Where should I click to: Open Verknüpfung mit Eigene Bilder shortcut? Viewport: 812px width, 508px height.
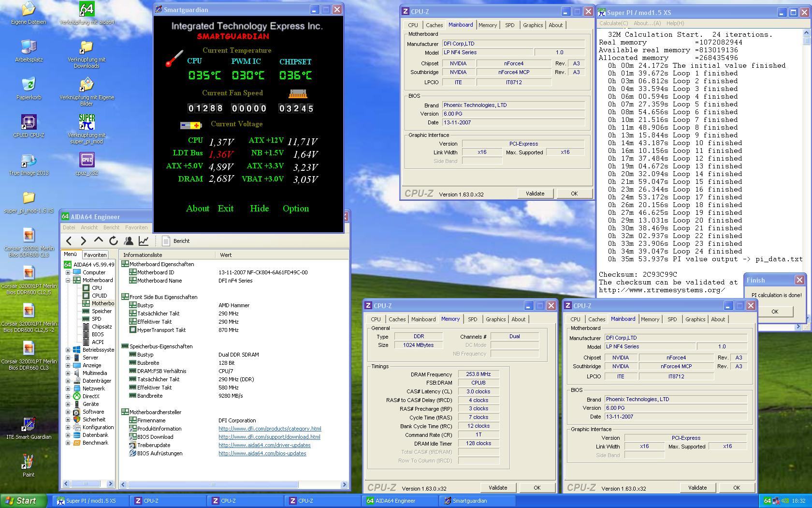[x=87, y=92]
